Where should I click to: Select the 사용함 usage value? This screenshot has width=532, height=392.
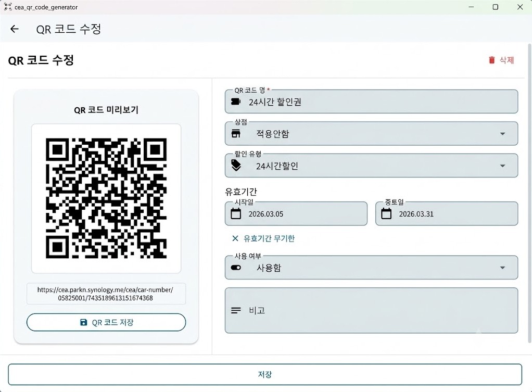pos(269,268)
